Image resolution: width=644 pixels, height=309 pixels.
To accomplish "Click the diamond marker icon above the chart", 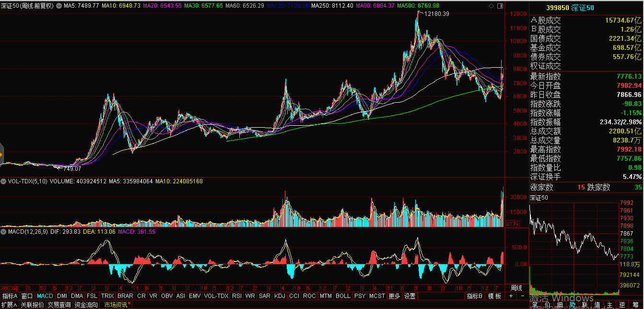I will (490, 6).
